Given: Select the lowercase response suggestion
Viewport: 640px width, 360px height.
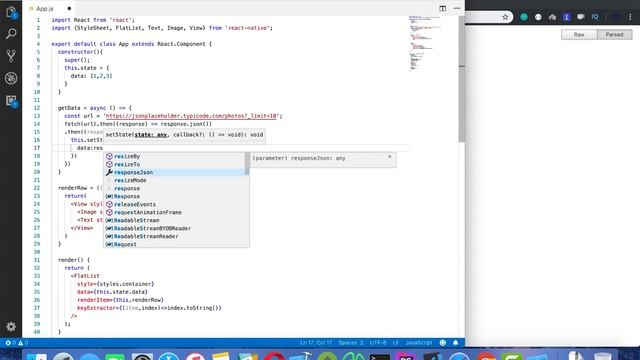Looking at the screenshot, I should pos(174,189).
